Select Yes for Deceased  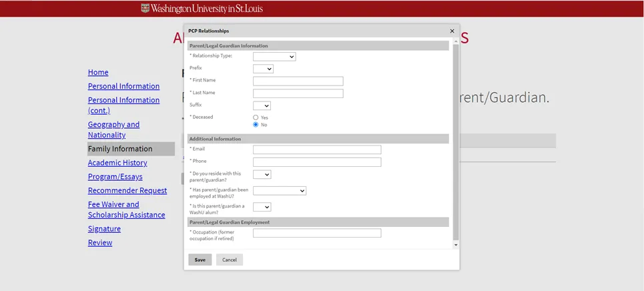256,117
